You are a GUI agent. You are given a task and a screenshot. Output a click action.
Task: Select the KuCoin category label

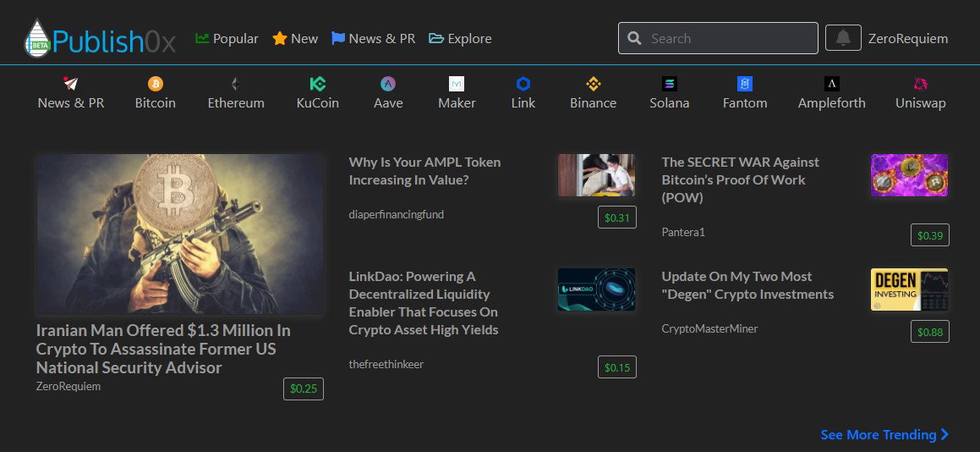click(x=317, y=103)
